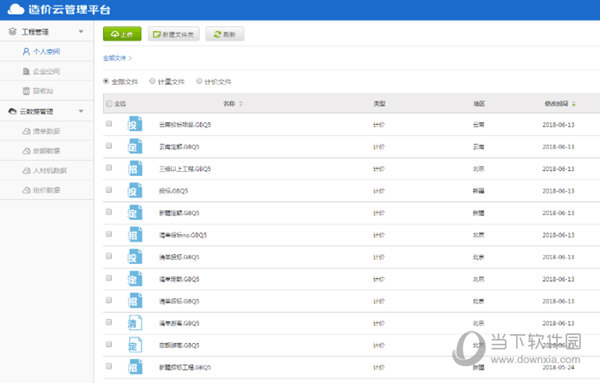Click the outlined 清 file icon
Viewport: 600px width, 383px height.
[135, 323]
